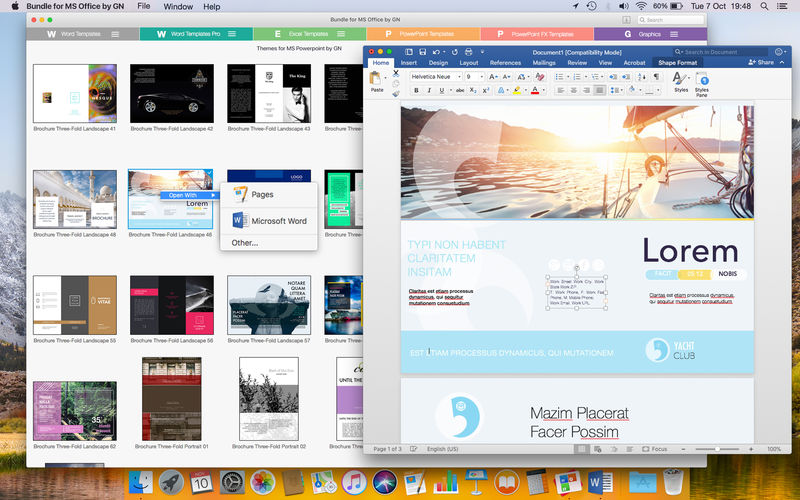Click English (US) language in status bar
The height and width of the screenshot is (500, 800).
point(442,449)
